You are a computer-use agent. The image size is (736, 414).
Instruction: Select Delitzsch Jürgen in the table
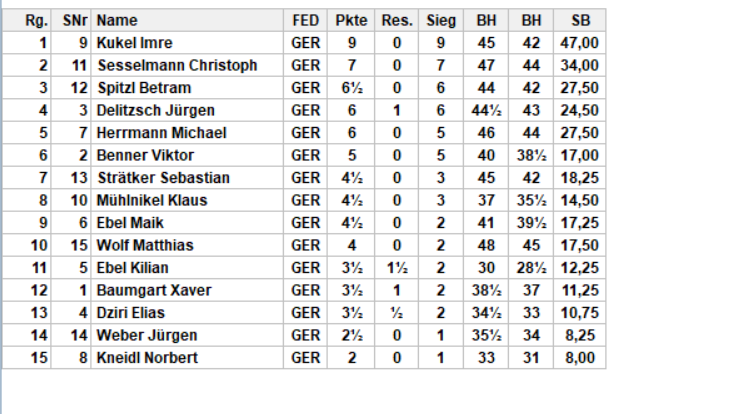(x=155, y=110)
